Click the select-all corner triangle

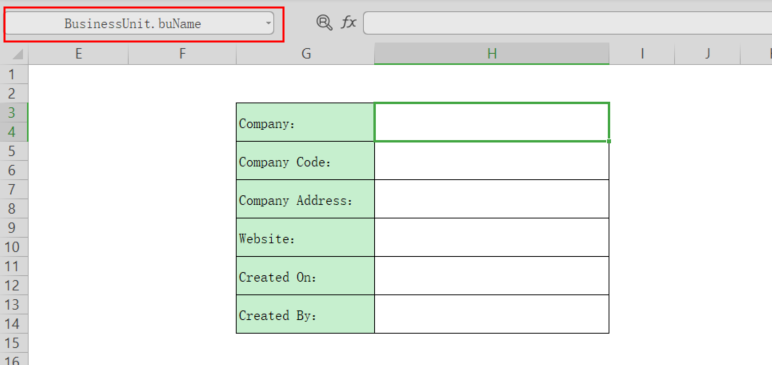click(x=17, y=54)
